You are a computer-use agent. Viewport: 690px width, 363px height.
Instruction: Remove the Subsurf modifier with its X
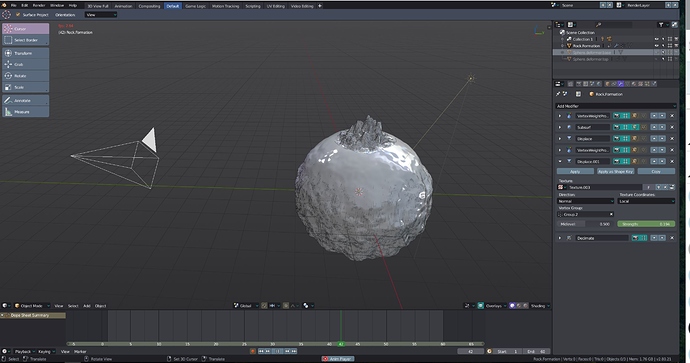[672, 127]
